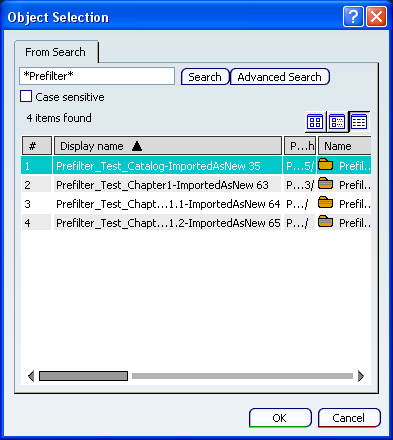Switch to small icons view
This screenshot has height=440, width=393.
click(337, 121)
